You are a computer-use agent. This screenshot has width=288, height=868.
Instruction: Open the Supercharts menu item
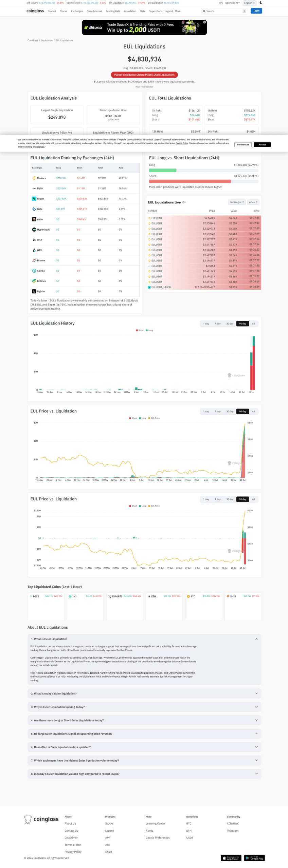pyautogui.click(x=156, y=11)
